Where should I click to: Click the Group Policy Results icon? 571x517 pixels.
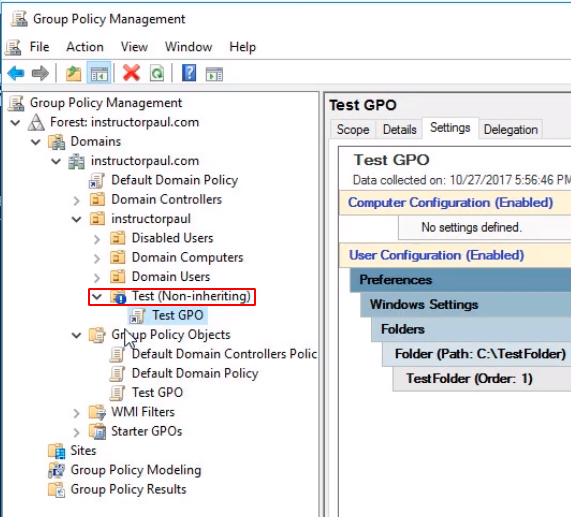[x=56, y=489]
